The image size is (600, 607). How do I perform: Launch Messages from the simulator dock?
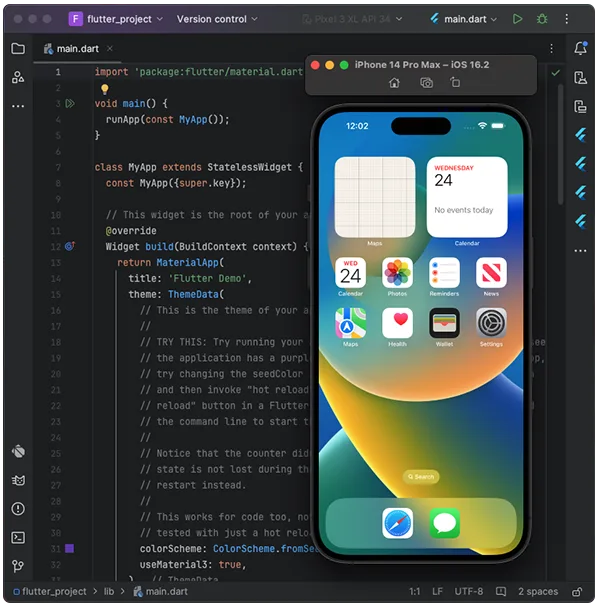pos(445,523)
